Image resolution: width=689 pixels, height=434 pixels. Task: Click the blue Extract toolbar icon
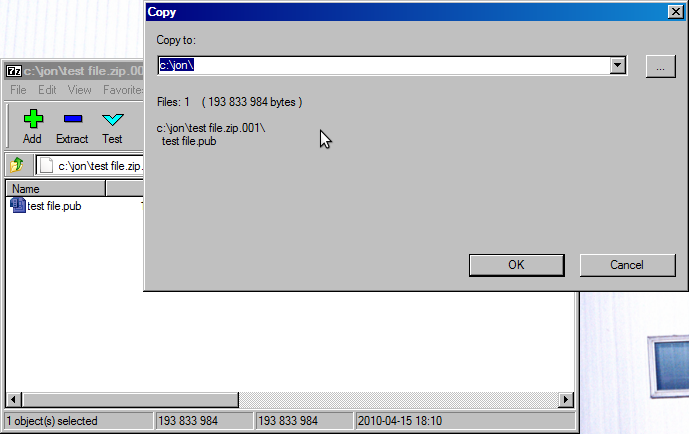tap(72, 120)
